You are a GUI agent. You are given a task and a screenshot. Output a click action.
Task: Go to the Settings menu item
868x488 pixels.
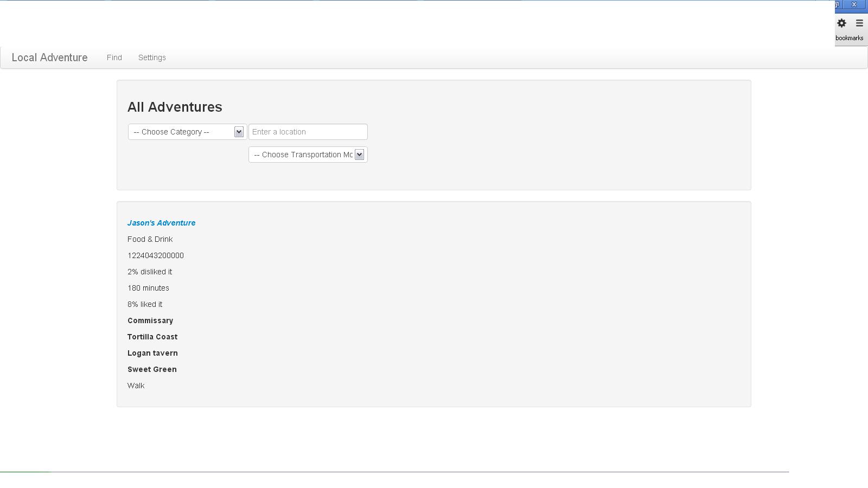point(152,57)
